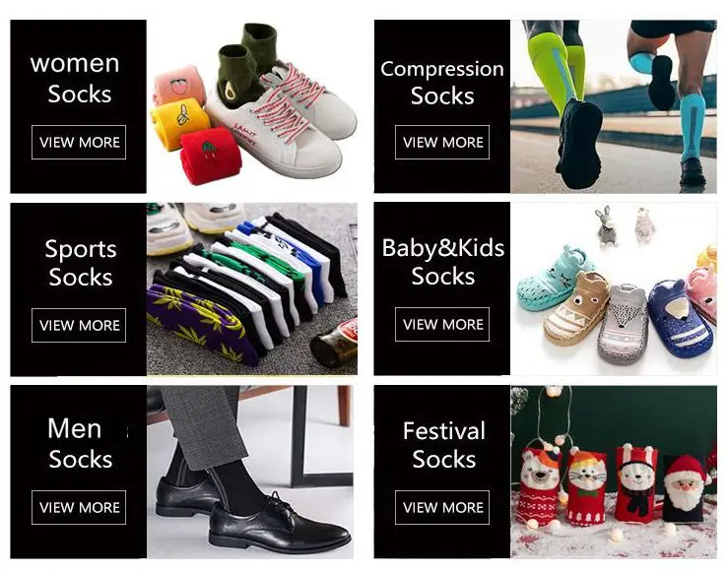728x572 pixels.
Task: Click VIEW MORE under Festival Socks
Action: [x=442, y=508]
